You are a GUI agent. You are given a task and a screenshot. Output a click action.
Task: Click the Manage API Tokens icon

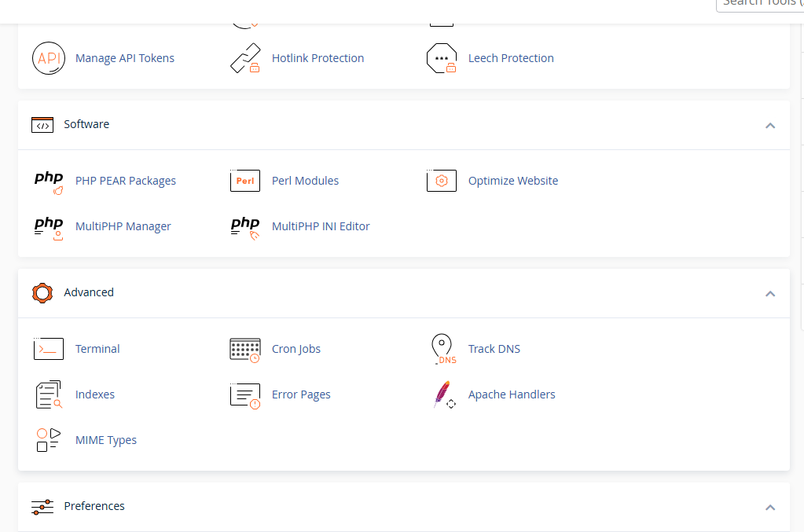click(x=49, y=58)
